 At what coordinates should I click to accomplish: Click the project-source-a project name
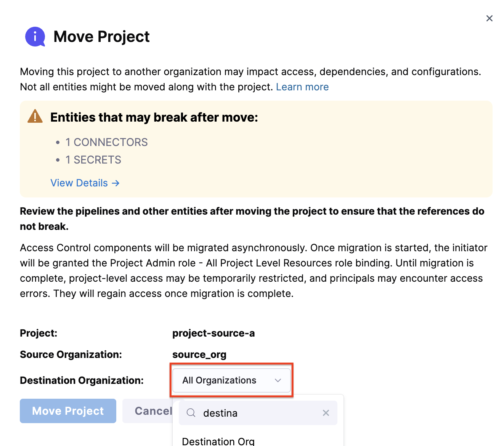(x=213, y=333)
